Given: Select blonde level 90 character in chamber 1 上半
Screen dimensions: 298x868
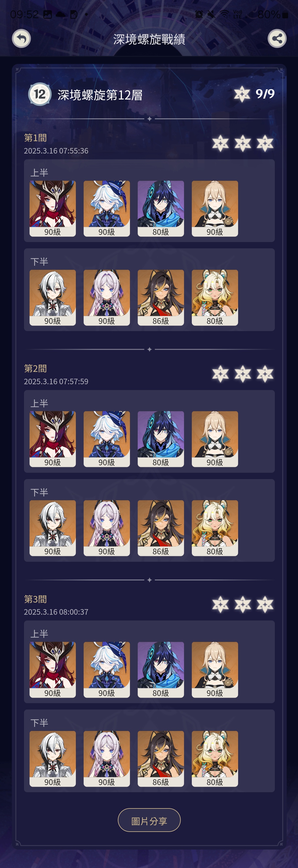Looking at the screenshot, I should click(215, 209).
